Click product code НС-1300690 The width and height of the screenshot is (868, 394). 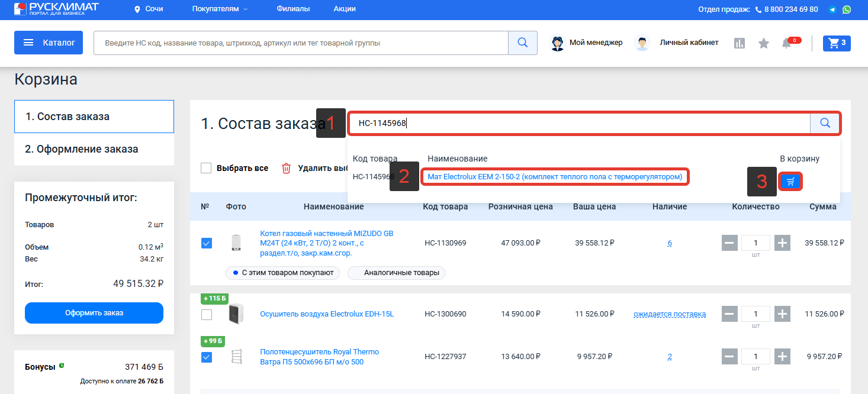click(445, 314)
